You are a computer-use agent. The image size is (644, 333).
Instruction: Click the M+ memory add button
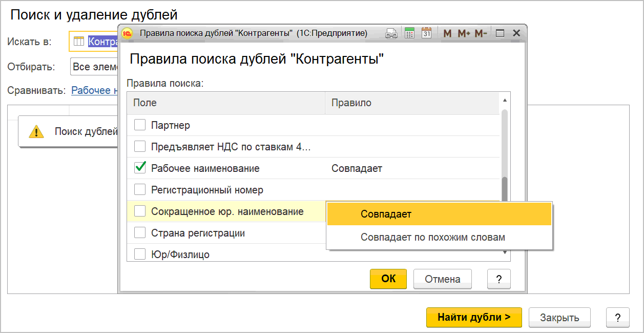[464, 33]
